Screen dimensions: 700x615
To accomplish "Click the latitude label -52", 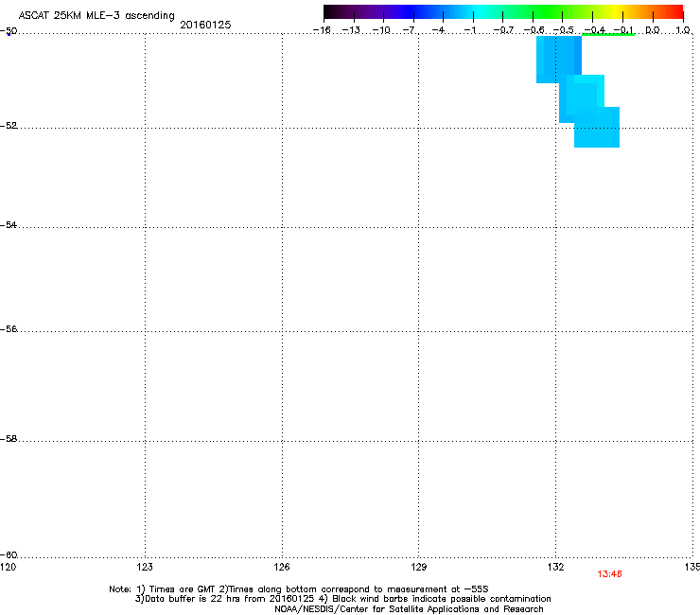I will coord(9,126).
